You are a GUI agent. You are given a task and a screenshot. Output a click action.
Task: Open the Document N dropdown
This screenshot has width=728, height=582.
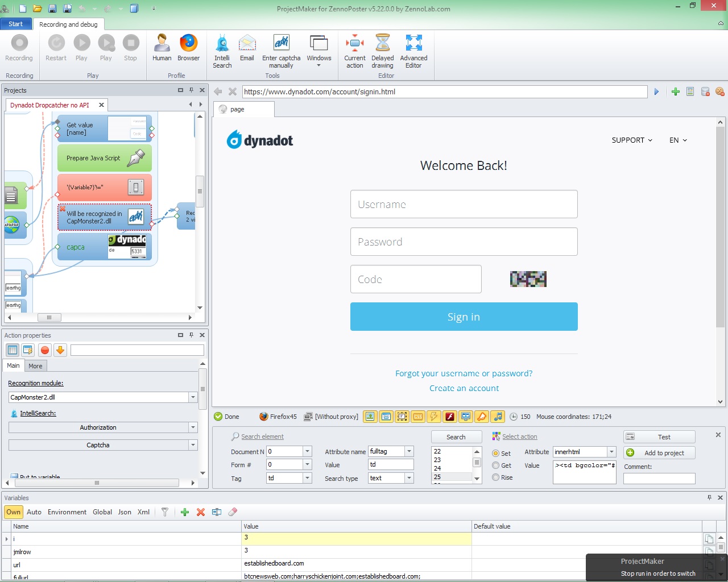click(x=307, y=451)
